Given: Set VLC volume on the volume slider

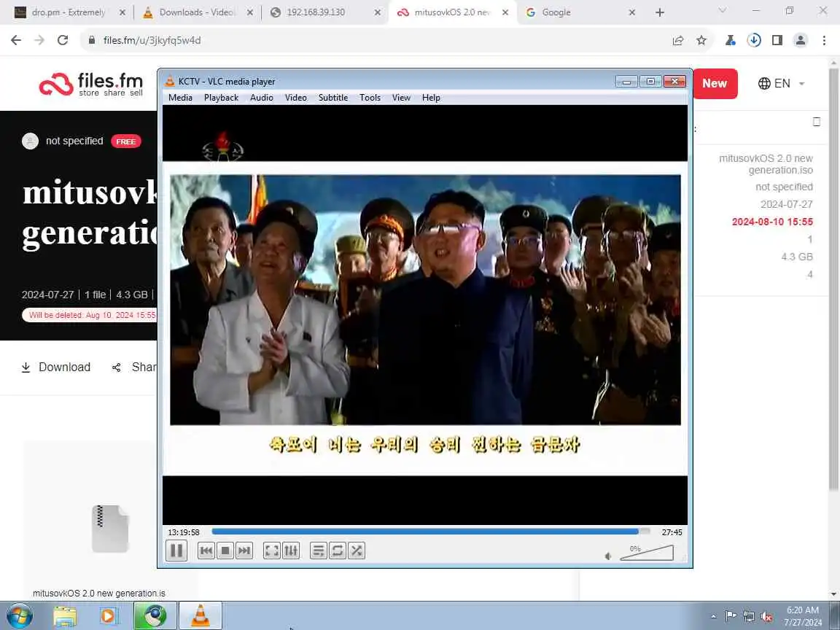Looking at the screenshot, I should (647, 553).
